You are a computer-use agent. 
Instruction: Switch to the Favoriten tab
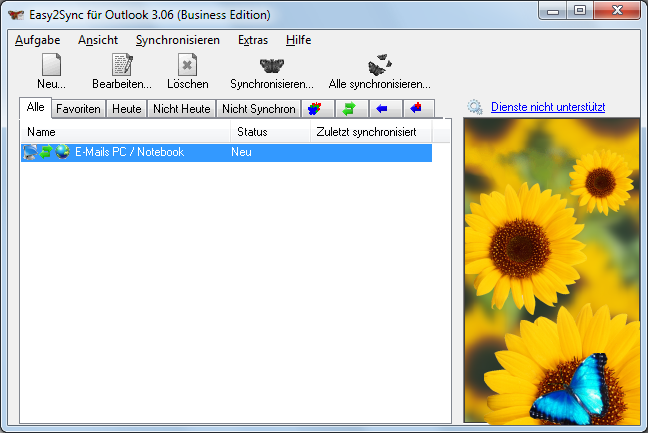tap(79, 109)
